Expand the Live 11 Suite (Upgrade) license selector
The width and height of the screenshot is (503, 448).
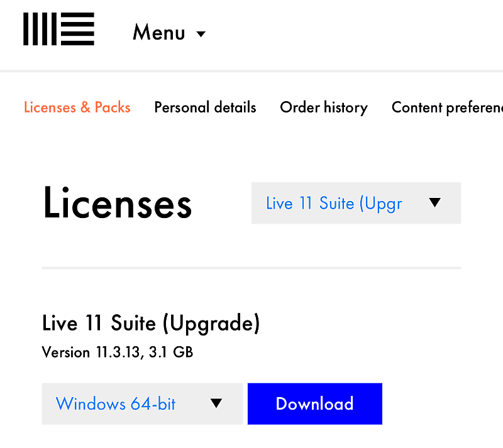(356, 203)
